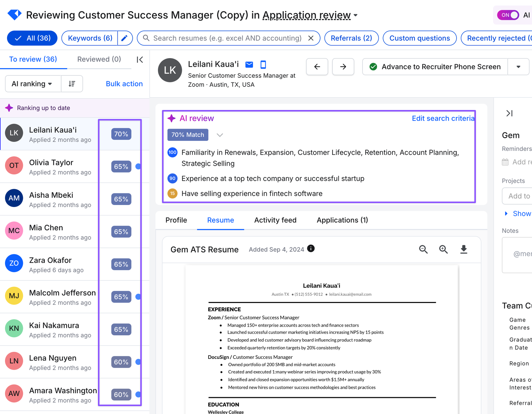532x414 pixels.
Task: Click the 65% score for Olivia Taylor
Action: coord(121,166)
